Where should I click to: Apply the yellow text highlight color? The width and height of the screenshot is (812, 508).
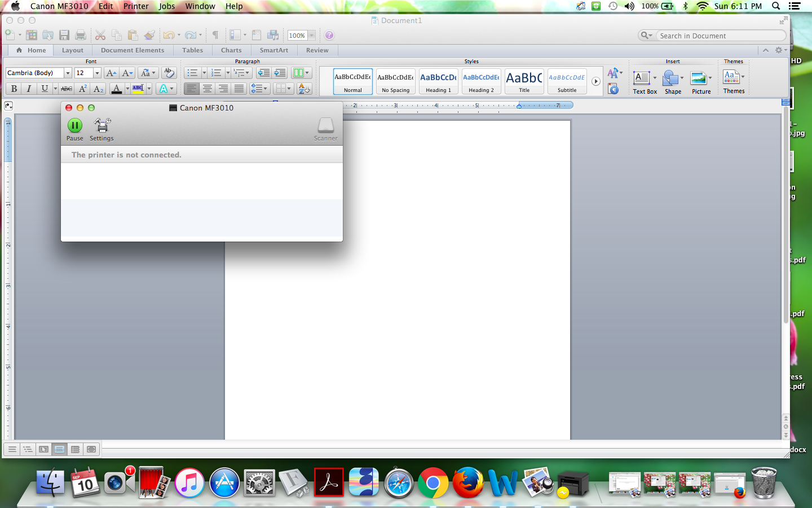pyautogui.click(x=138, y=89)
